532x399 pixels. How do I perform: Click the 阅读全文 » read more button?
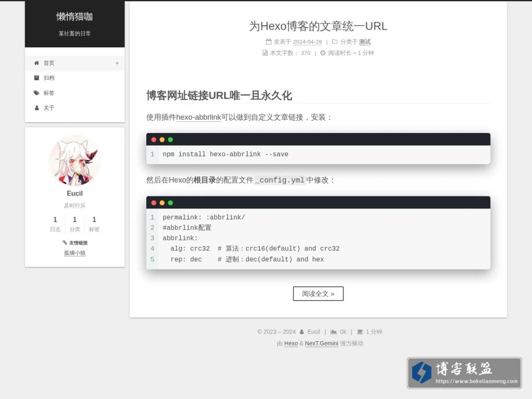point(318,293)
